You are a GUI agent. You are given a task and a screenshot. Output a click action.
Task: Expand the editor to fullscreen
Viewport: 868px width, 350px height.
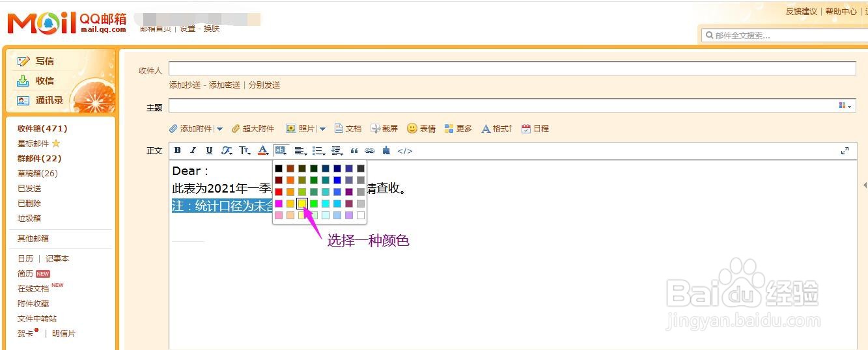845,150
